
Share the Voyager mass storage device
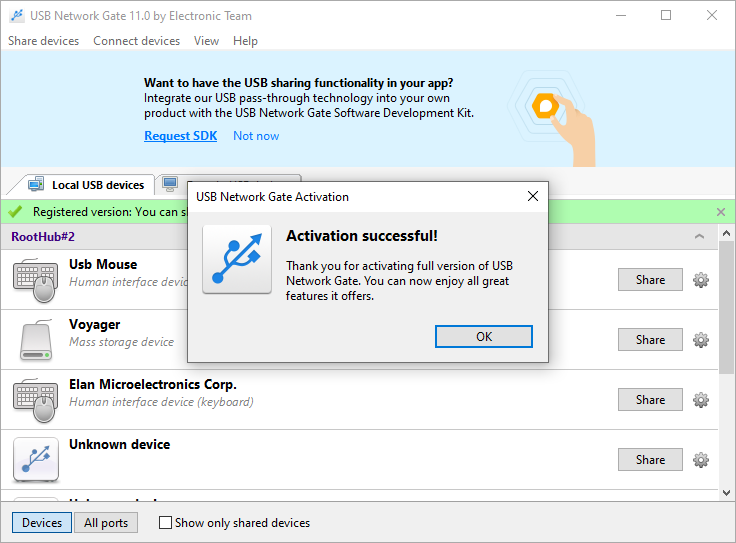point(650,340)
